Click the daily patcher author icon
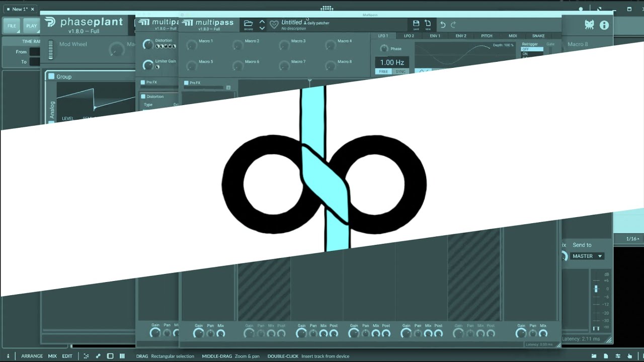Viewport: 644px width, 362px height. (x=305, y=23)
